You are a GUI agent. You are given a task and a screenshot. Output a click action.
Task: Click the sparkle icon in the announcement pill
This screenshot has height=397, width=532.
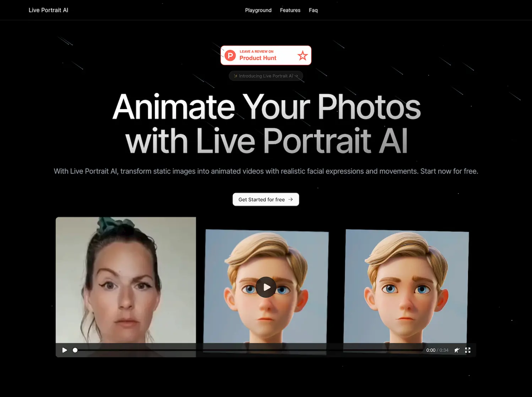click(235, 76)
